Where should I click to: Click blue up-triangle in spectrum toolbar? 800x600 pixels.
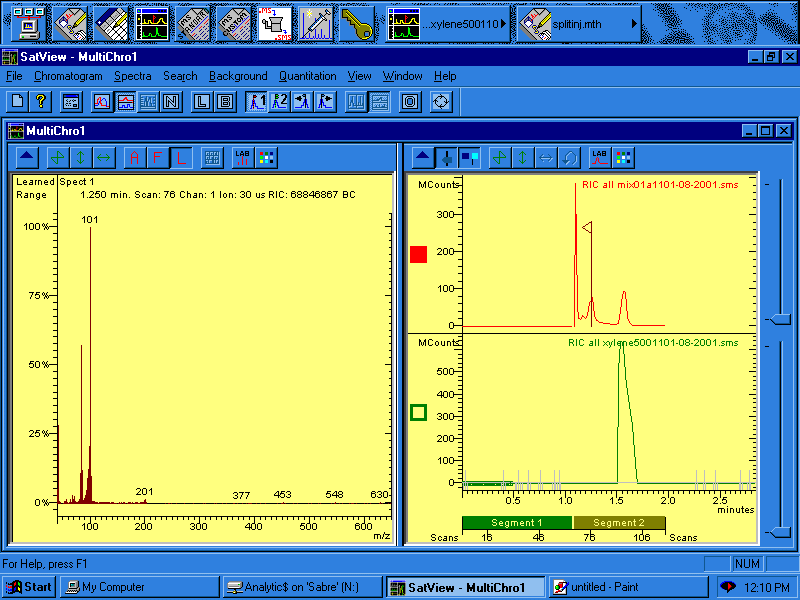tap(27, 158)
